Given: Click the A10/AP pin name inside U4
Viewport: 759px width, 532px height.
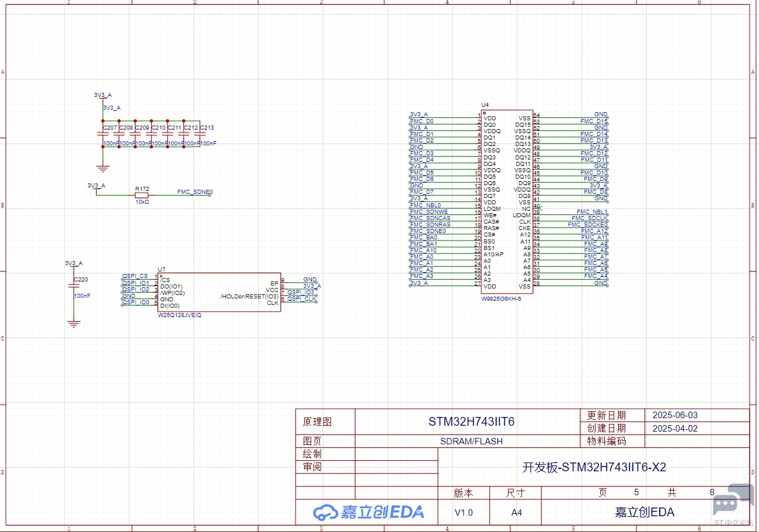Looking at the screenshot, I should coord(493,254).
